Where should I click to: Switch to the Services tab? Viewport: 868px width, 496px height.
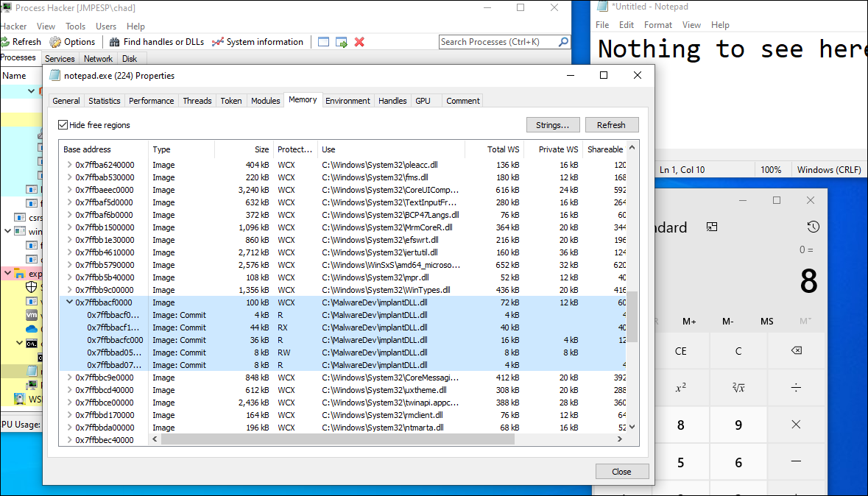tap(60, 59)
